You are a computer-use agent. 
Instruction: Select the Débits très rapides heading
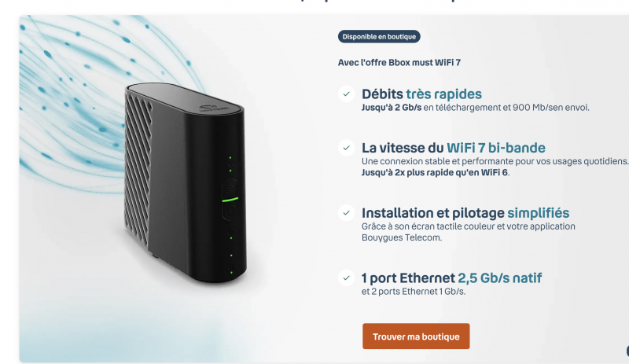(x=421, y=94)
